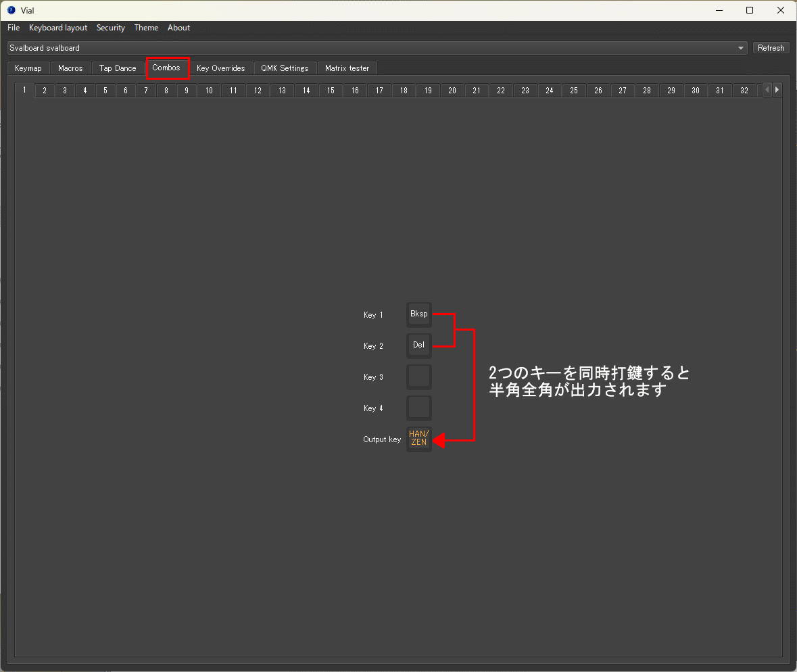Select combo tab 15

[x=331, y=91]
